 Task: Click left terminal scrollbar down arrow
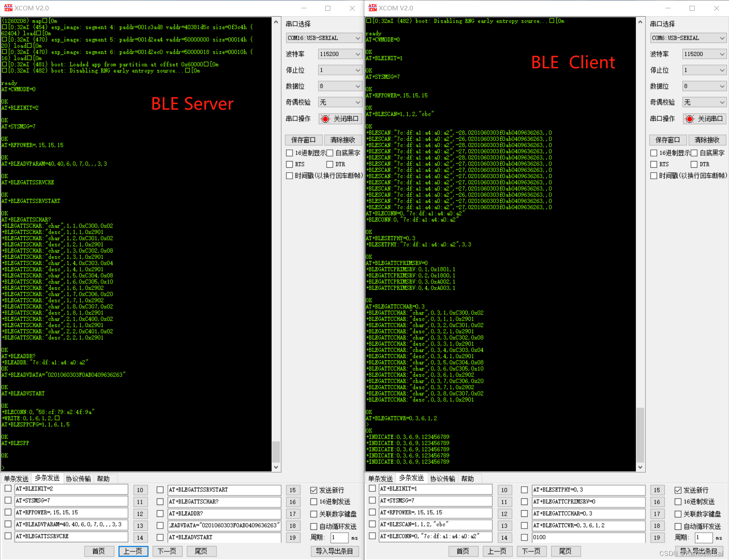click(x=276, y=467)
